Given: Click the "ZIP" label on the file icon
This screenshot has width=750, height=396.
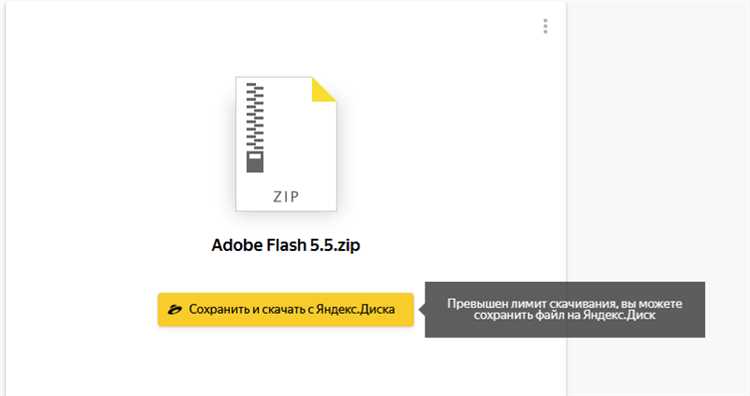Looking at the screenshot, I should click(286, 197).
